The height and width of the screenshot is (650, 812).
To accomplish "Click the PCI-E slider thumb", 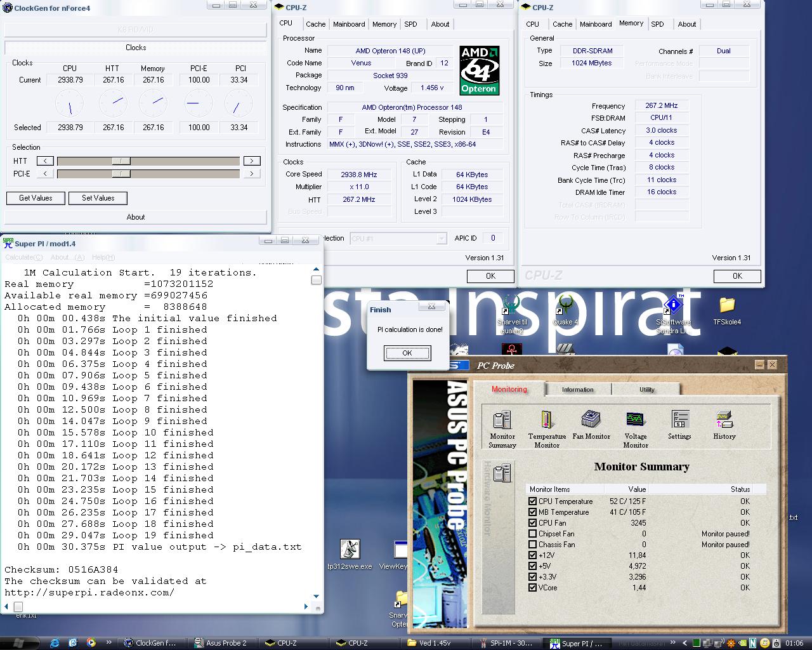I will click(x=121, y=173).
